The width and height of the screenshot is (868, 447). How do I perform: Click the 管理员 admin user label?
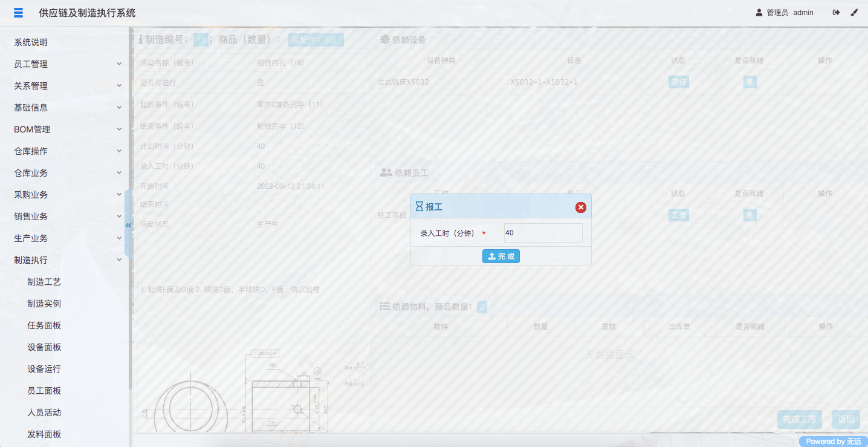click(x=785, y=13)
